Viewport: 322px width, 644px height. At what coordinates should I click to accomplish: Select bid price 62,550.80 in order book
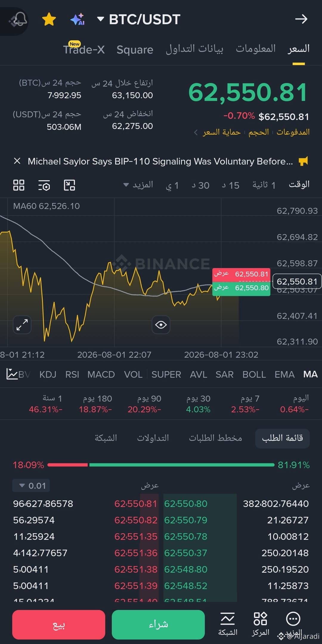pos(186,504)
